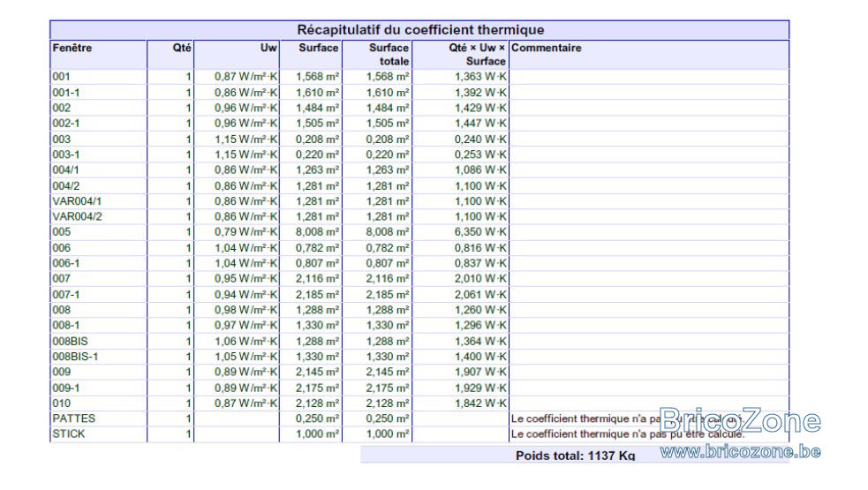This screenshot has width=868, height=490.
Task: Click the BricoZone watermark logo
Action: click(740, 421)
